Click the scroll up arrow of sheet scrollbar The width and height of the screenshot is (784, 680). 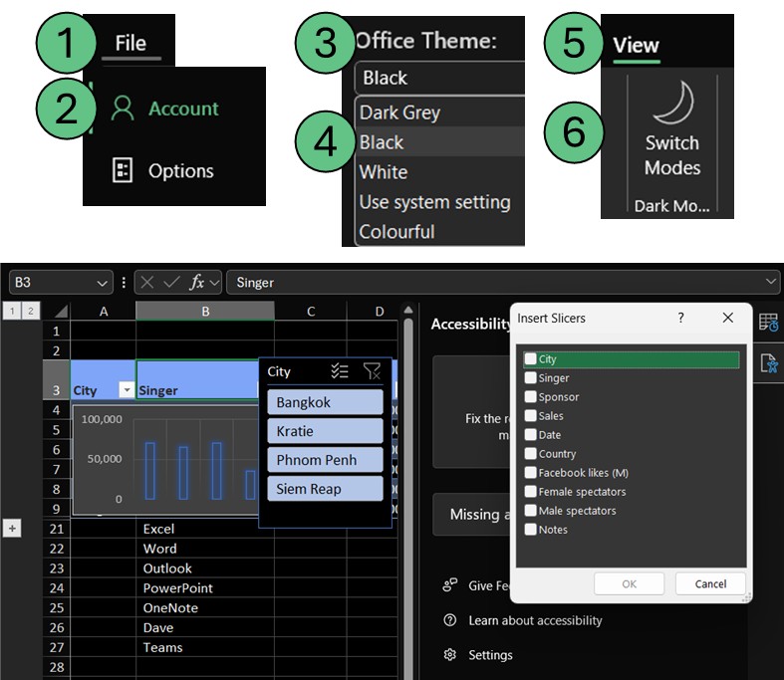(408, 311)
